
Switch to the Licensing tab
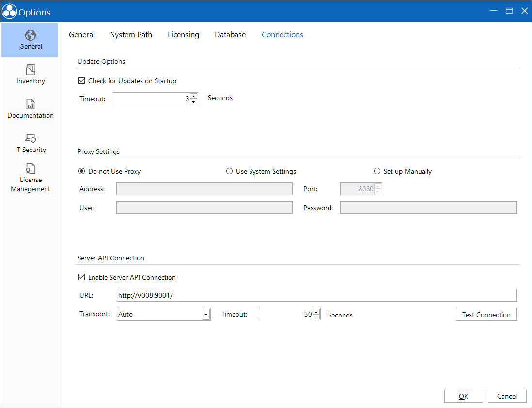183,35
